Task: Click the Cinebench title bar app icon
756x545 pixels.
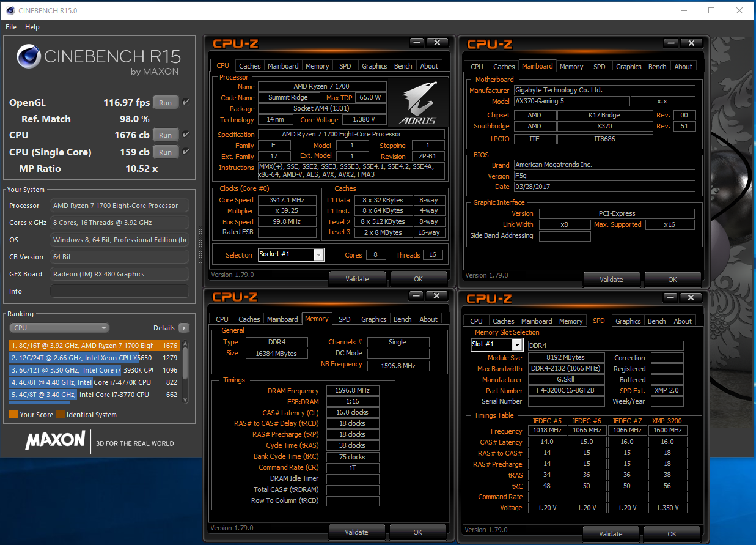Action: click(x=9, y=10)
